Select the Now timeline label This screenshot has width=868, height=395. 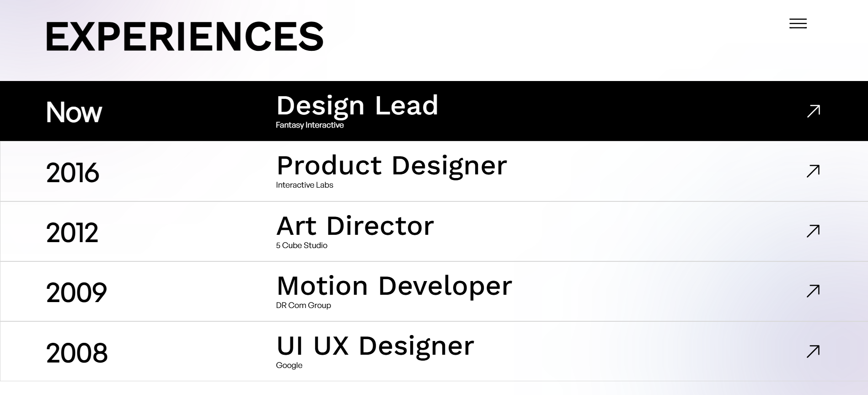click(x=74, y=113)
